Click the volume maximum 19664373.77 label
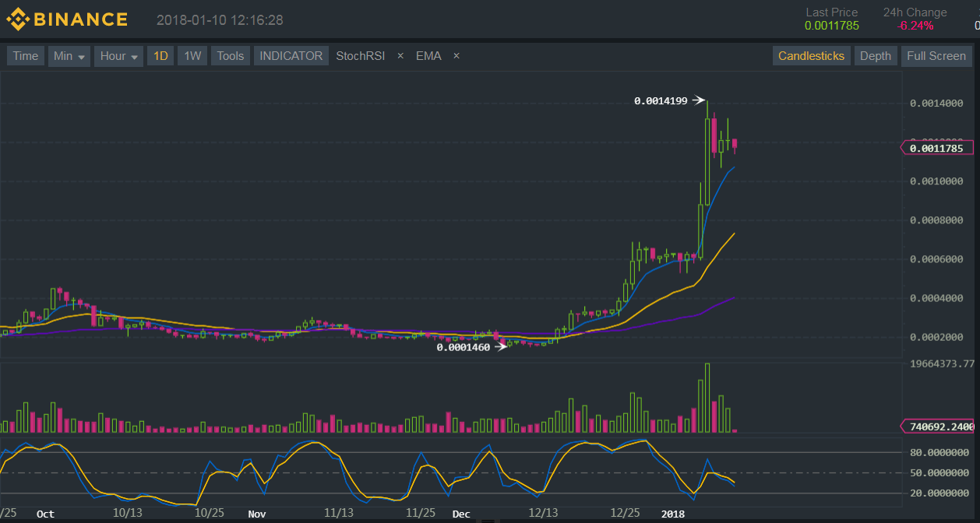The image size is (980, 523). click(x=942, y=363)
